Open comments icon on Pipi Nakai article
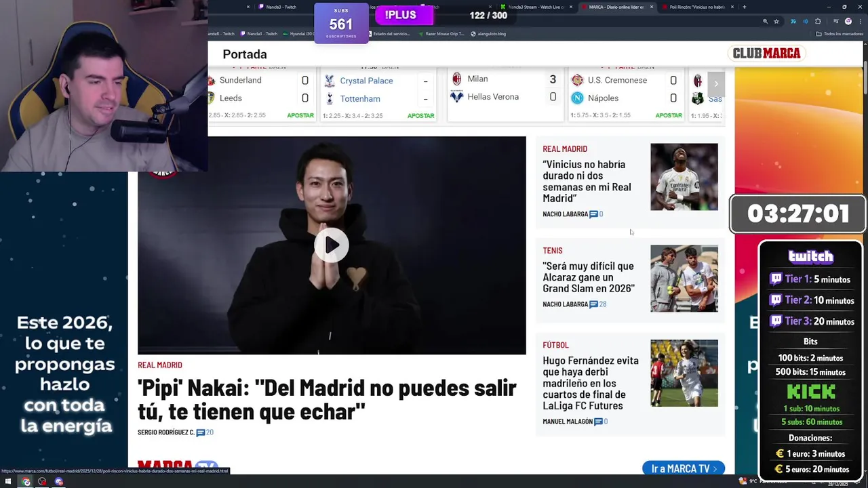Image resolution: width=868 pixels, height=488 pixels. 201,432
